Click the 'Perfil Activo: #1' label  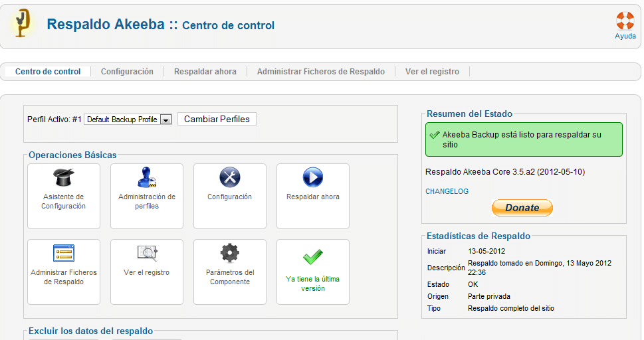point(54,120)
